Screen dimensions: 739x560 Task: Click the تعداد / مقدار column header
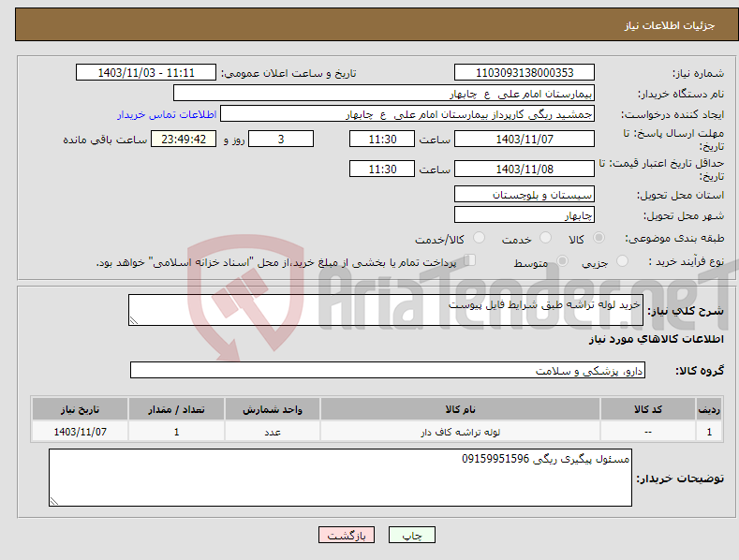point(176,409)
